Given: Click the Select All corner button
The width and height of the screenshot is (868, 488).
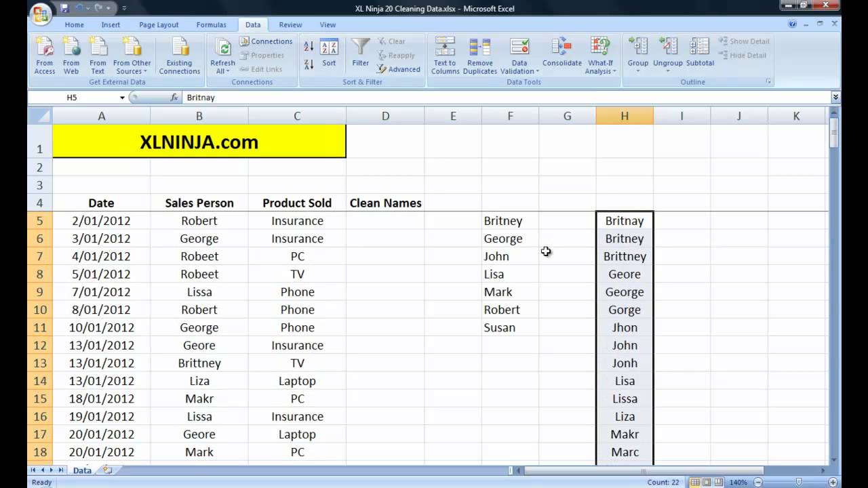Looking at the screenshot, I should pyautogui.click(x=40, y=116).
